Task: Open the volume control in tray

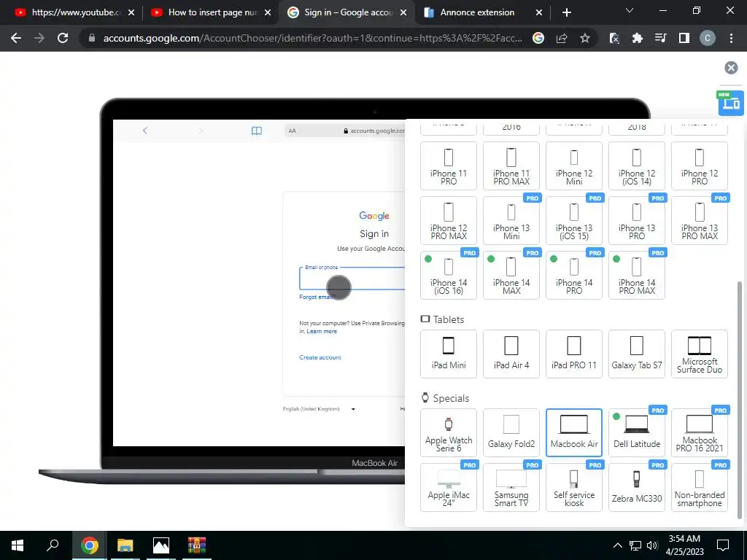Action: tap(652, 545)
